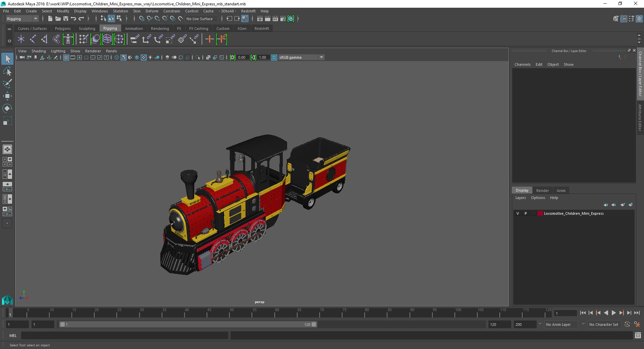Switch to Render layer tab
The height and width of the screenshot is (349, 644).
(542, 191)
